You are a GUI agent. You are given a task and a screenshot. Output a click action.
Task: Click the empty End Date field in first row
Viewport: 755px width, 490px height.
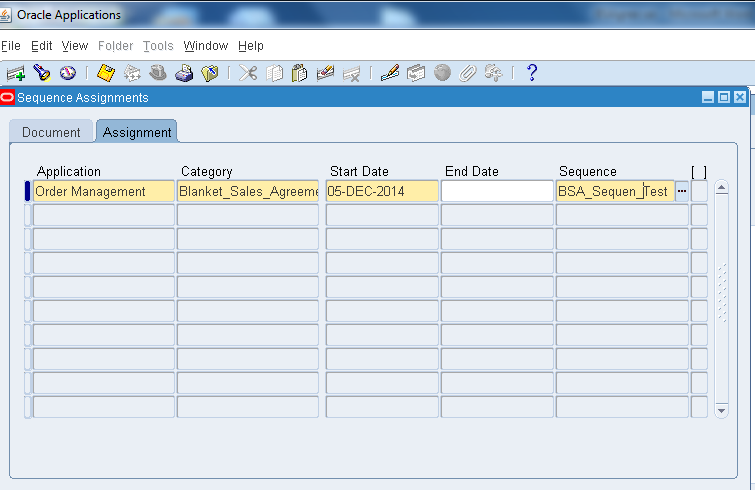[x=497, y=192]
